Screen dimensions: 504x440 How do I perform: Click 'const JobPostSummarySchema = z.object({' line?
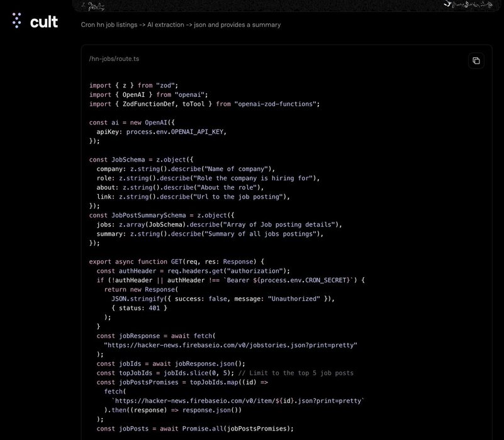[x=162, y=216]
